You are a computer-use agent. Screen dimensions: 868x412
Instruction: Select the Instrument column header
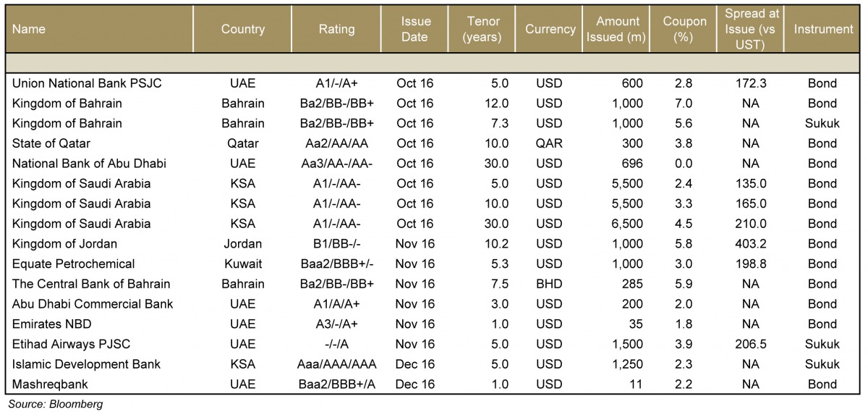point(823,29)
